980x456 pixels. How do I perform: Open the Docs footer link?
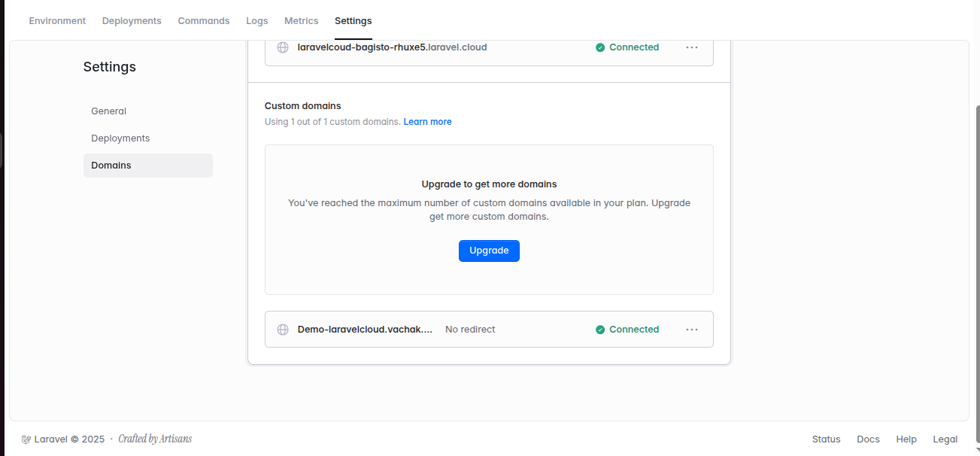868,439
